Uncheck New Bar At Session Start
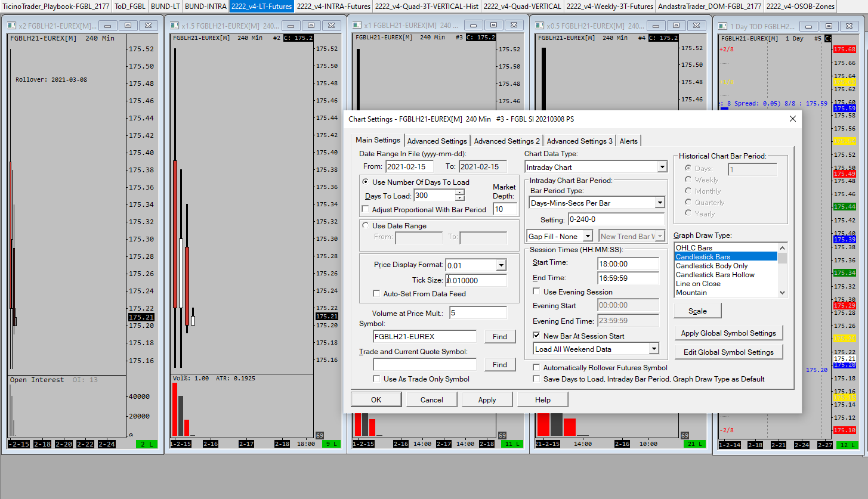Image resolution: width=868 pixels, height=499 pixels. click(536, 336)
